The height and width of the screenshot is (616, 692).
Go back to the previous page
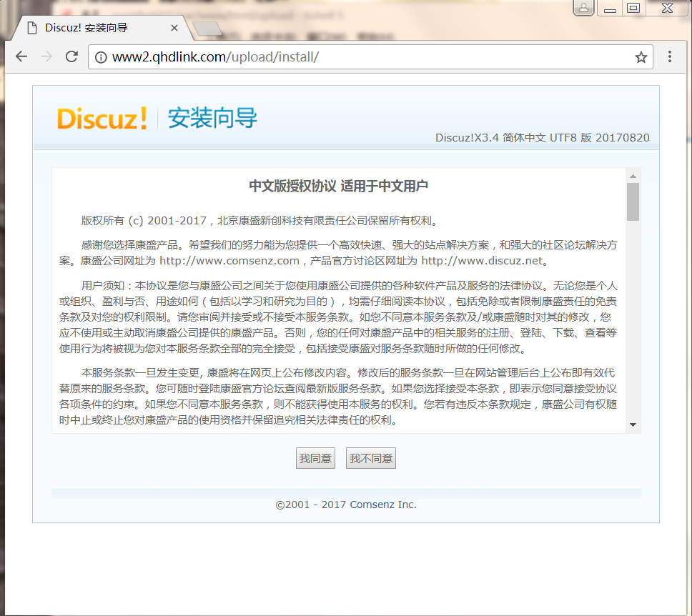[21, 56]
